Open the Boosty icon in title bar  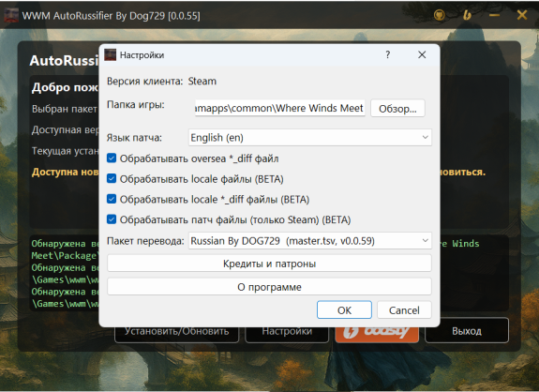coord(467,15)
